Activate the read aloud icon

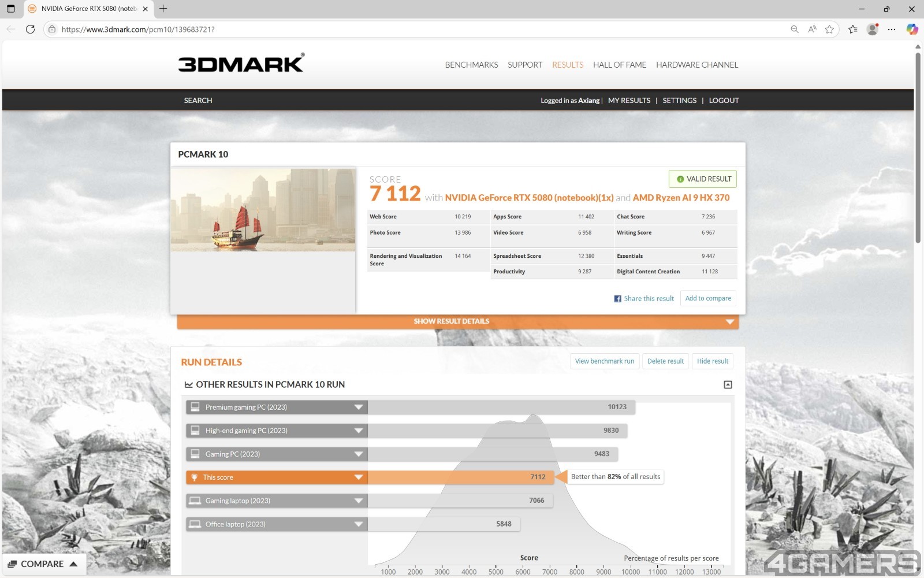click(812, 29)
